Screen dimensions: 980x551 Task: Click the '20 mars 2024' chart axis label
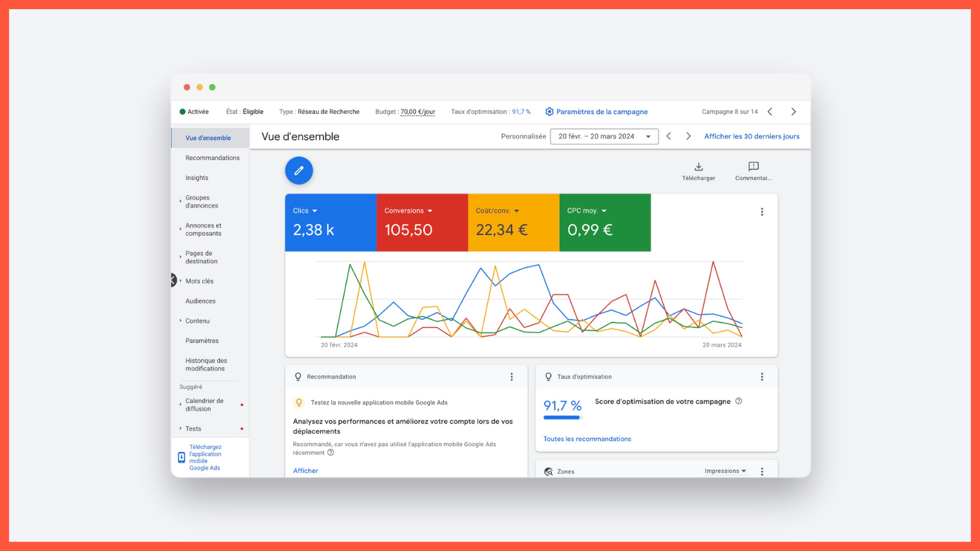tap(722, 345)
